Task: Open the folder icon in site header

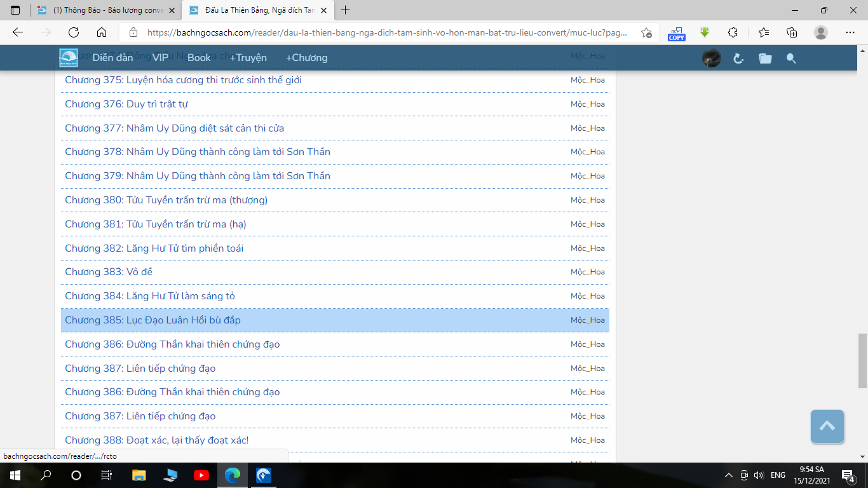Action: point(765,58)
